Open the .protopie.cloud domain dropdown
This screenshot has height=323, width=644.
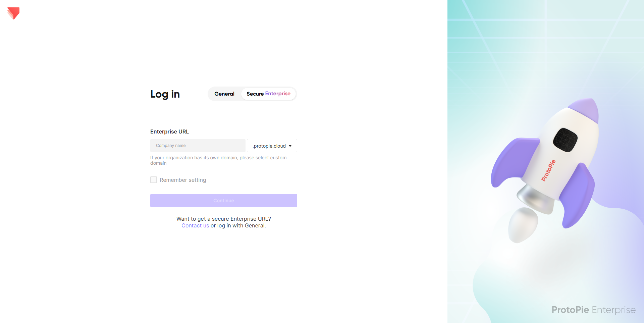point(272,146)
